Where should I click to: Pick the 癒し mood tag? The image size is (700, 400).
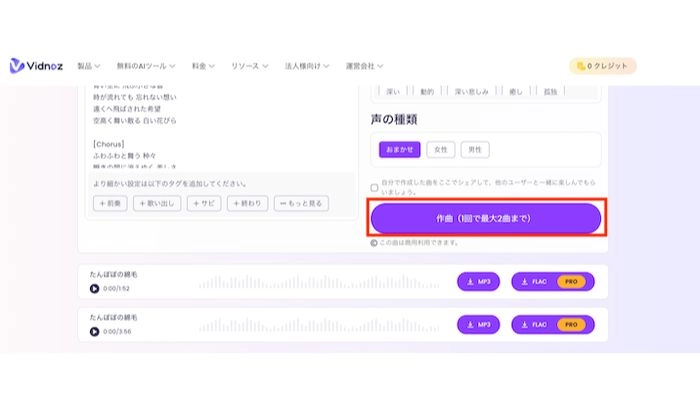(x=516, y=92)
